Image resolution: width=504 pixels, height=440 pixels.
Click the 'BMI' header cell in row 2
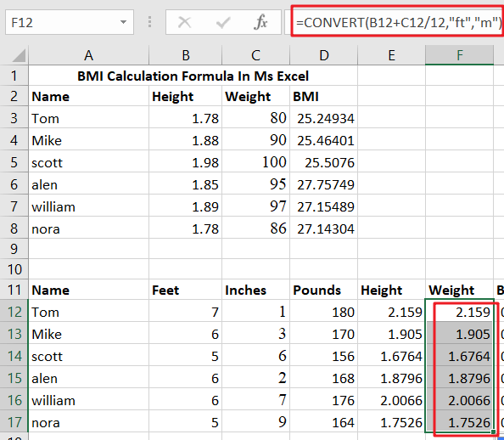pyautogui.click(x=323, y=96)
